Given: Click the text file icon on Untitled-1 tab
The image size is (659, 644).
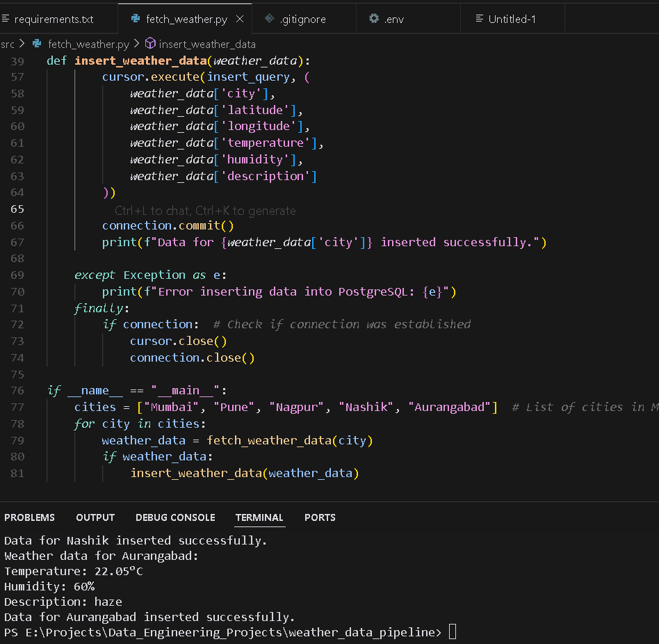Looking at the screenshot, I should coord(479,19).
